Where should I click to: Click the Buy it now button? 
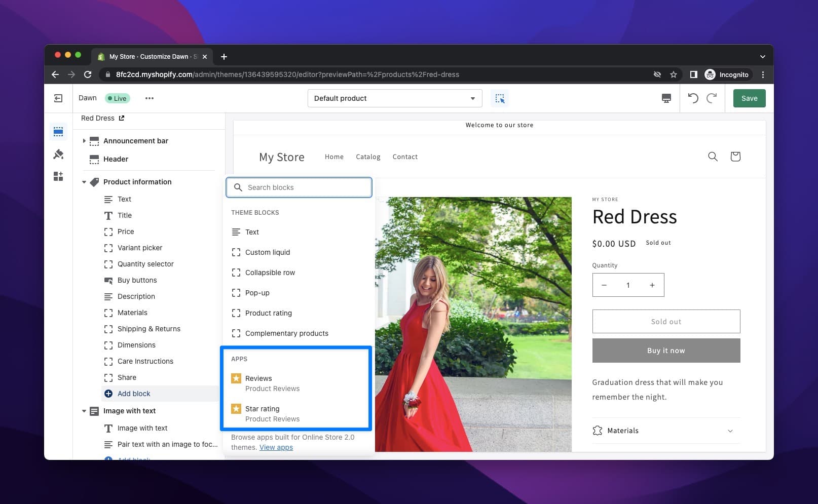pyautogui.click(x=666, y=351)
